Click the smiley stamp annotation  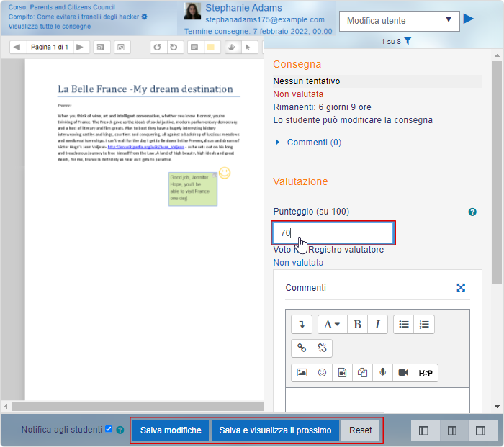225,173
